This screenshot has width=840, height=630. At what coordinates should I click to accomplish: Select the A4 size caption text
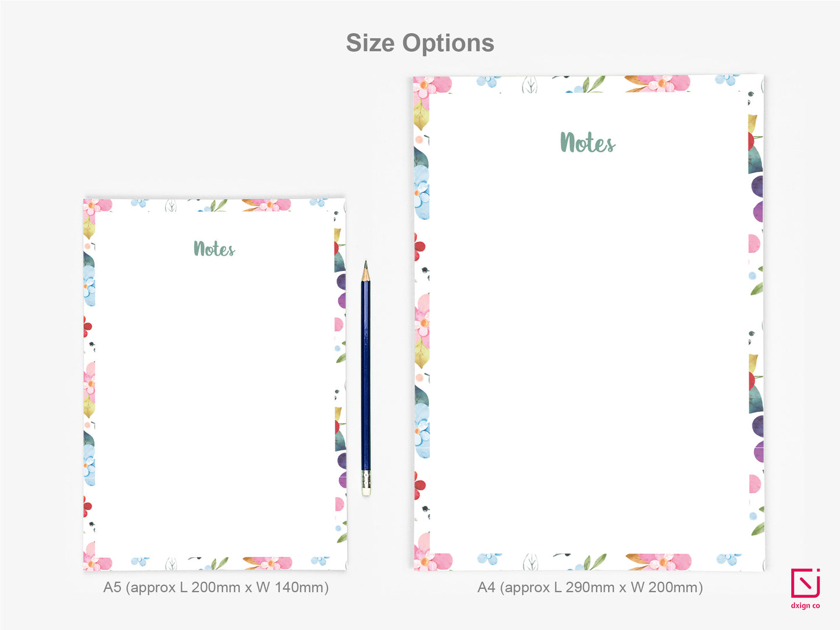tap(590, 587)
